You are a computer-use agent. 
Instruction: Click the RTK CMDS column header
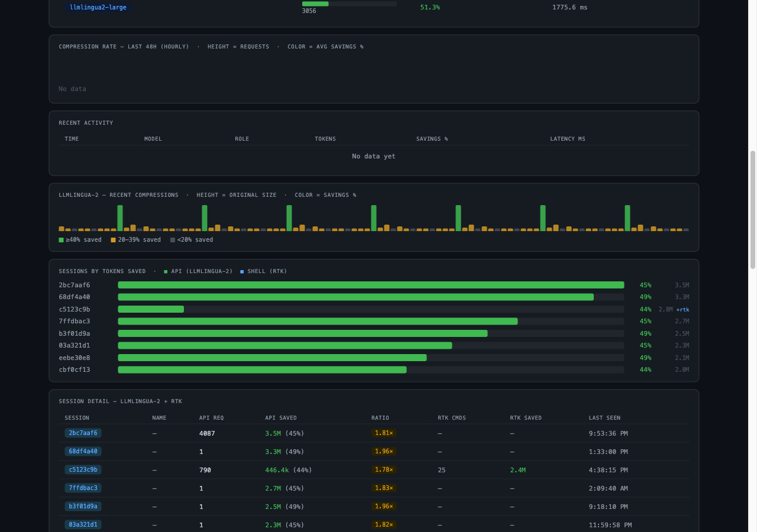coord(452,418)
